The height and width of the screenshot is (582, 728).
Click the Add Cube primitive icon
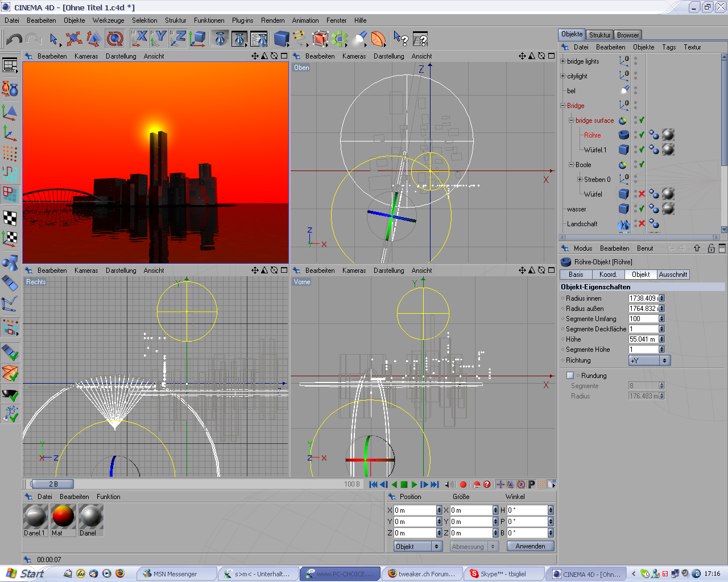(281, 39)
